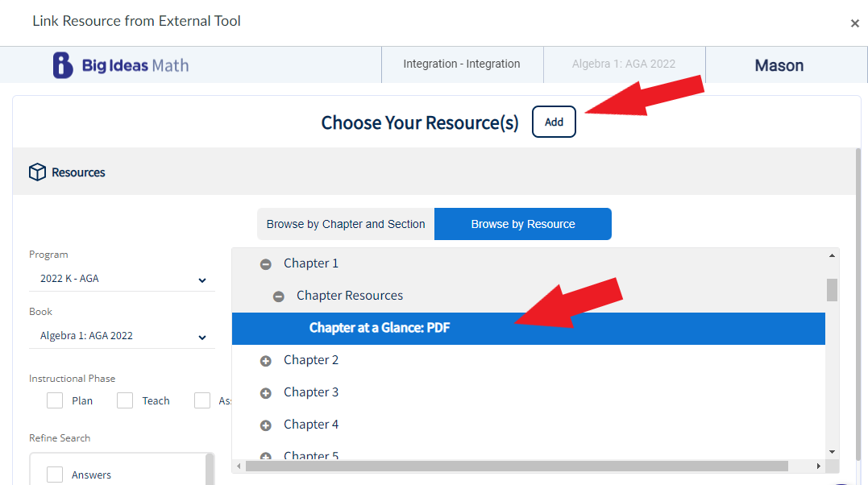Select Chapter at a Glance: PDF resource
868x485 pixels.
(380, 329)
